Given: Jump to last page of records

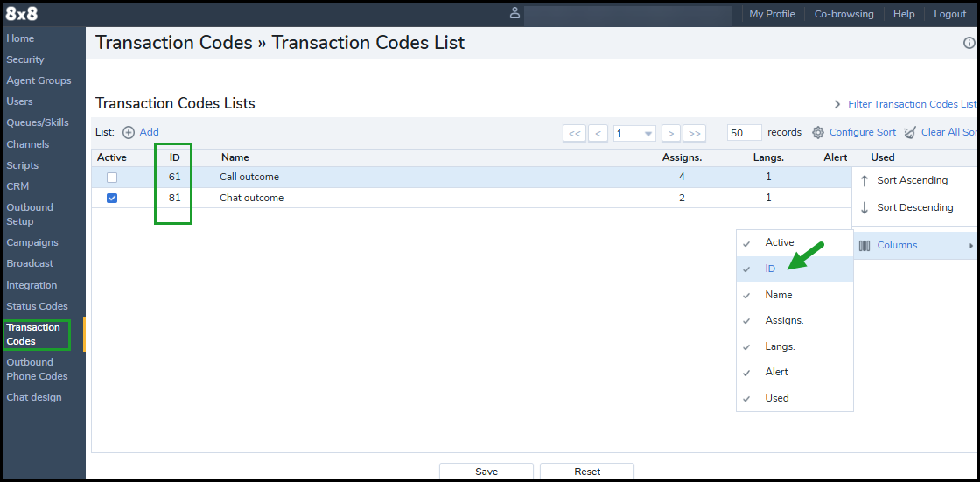Looking at the screenshot, I should tap(694, 133).
